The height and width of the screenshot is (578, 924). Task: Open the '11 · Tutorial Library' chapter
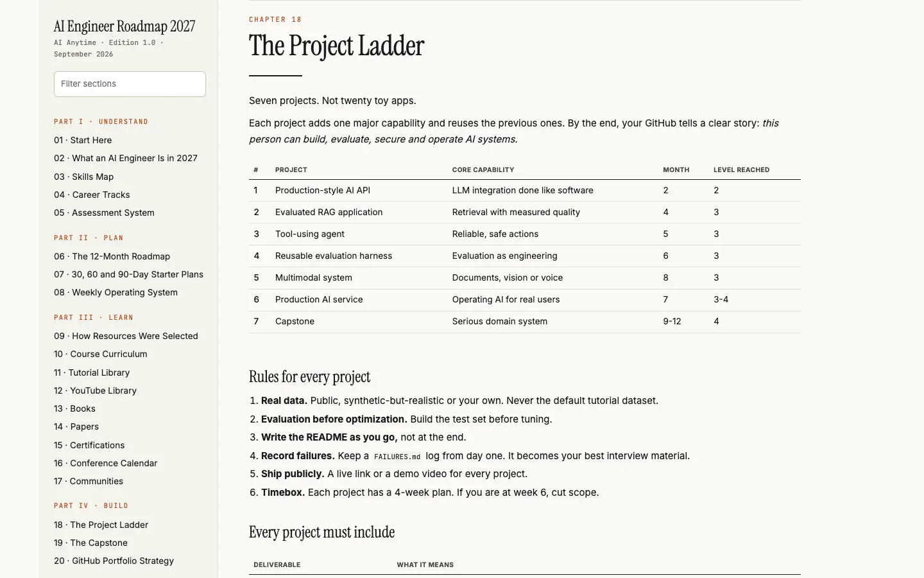click(x=92, y=372)
